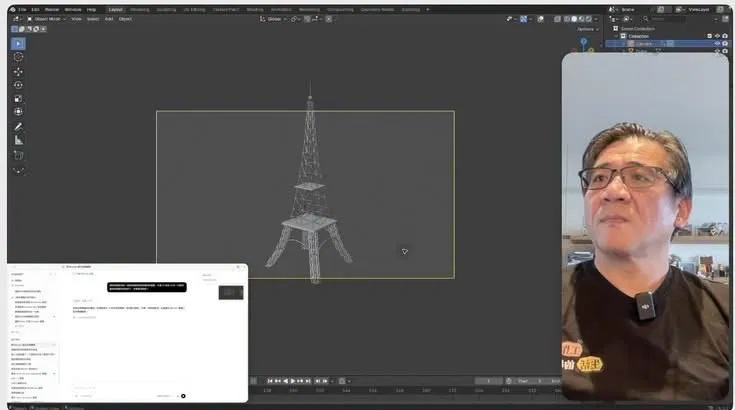Toggle X-Ray display mode
Image resolution: width=735 pixels, height=410 pixels.
click(557, 19)
